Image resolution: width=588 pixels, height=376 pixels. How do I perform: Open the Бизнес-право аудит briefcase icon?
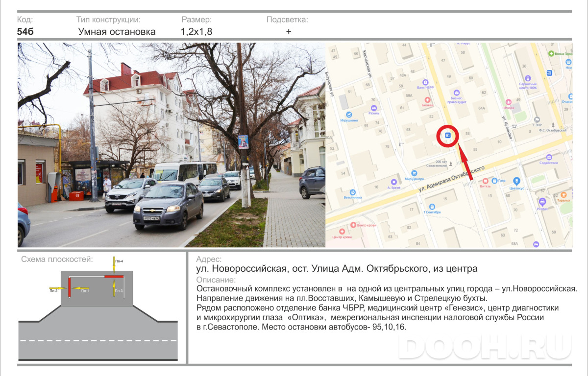[x=457, y=92]
